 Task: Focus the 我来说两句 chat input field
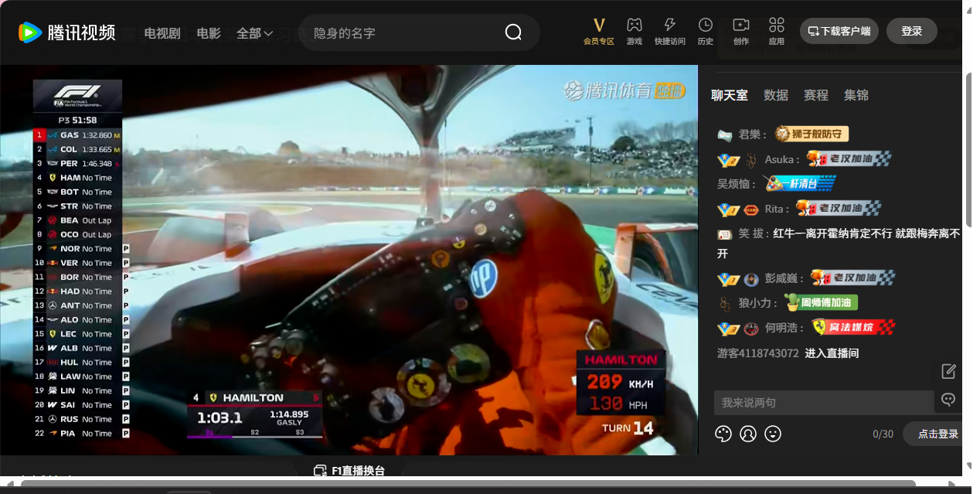coord(823,403)
